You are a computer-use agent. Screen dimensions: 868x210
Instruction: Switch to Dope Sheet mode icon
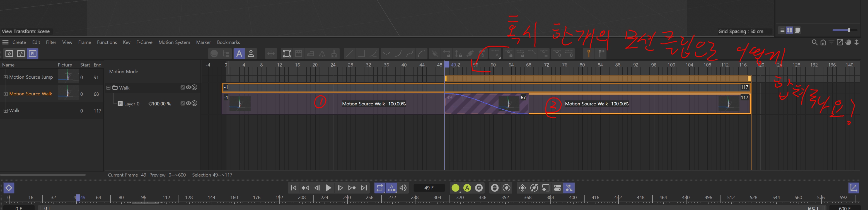point(9,54)
